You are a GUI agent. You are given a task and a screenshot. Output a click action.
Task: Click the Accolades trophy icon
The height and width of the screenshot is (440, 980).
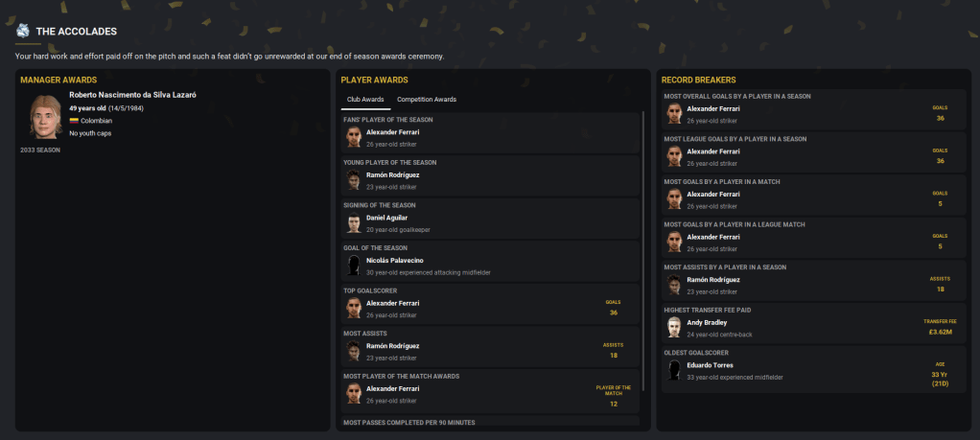pos(23,31)
